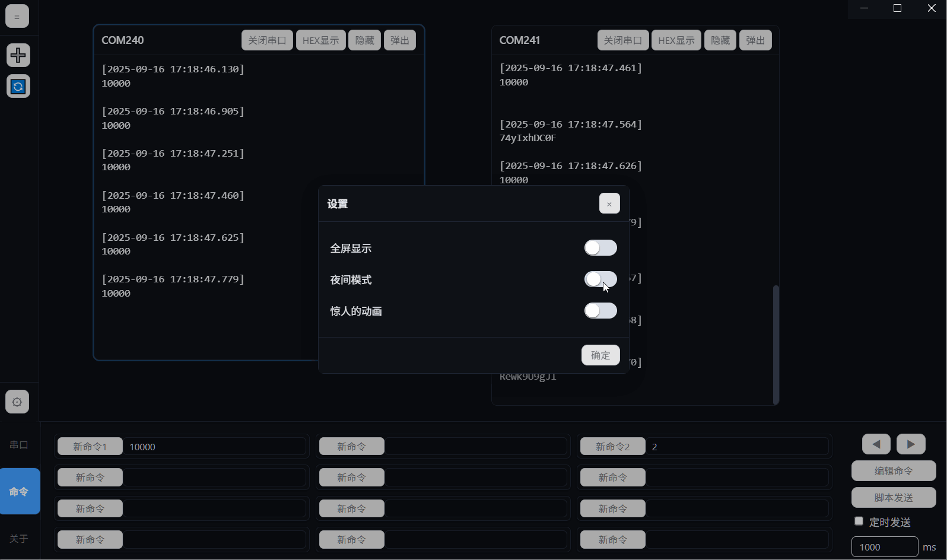Check the 定时发送 checkbox
Image resolution: width=947 pixels, height=560 pixels.
tap(859, 521)
